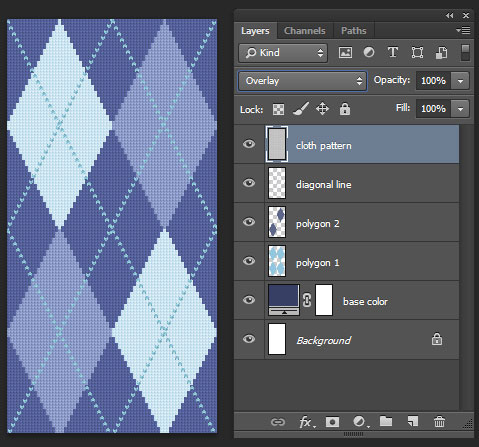This screenshot has height=447, width=479.
Task: Lock position move icon
Action: [x=322, y=109]
